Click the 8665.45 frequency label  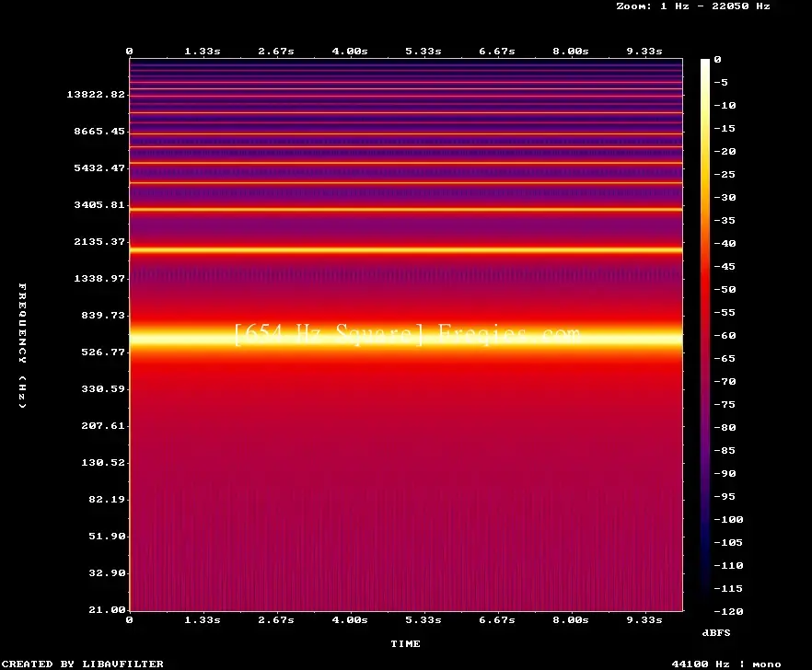99,131
